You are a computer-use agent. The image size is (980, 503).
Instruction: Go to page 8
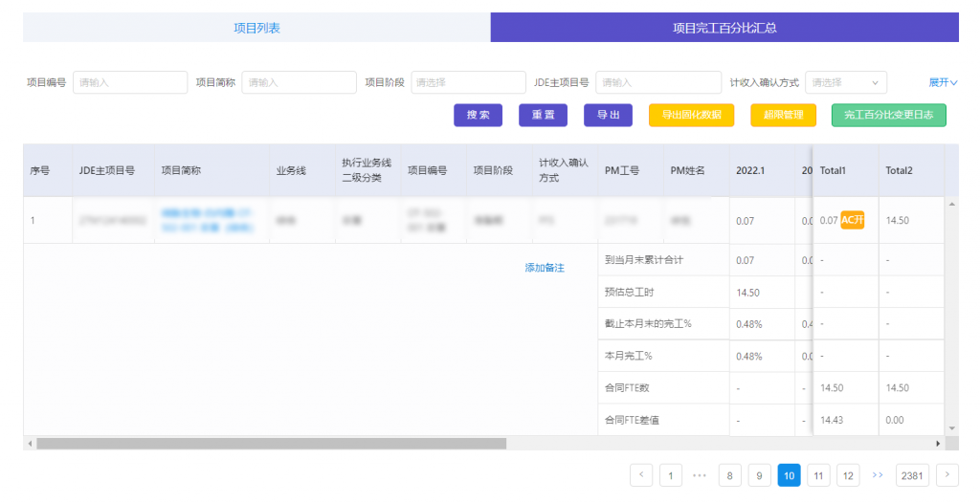(x=729, y=475)
